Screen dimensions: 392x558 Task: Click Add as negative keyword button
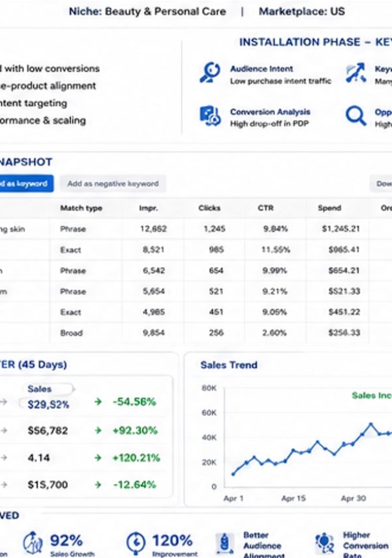point(113,184)
